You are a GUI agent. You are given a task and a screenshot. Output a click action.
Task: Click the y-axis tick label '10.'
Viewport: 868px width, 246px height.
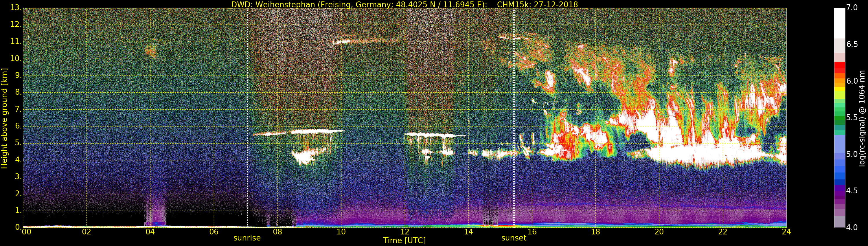tap(16, 58)
